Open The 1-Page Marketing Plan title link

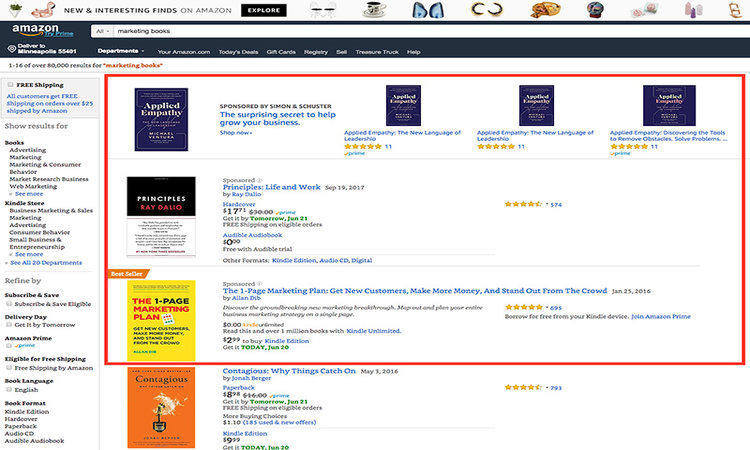[415, 291]
